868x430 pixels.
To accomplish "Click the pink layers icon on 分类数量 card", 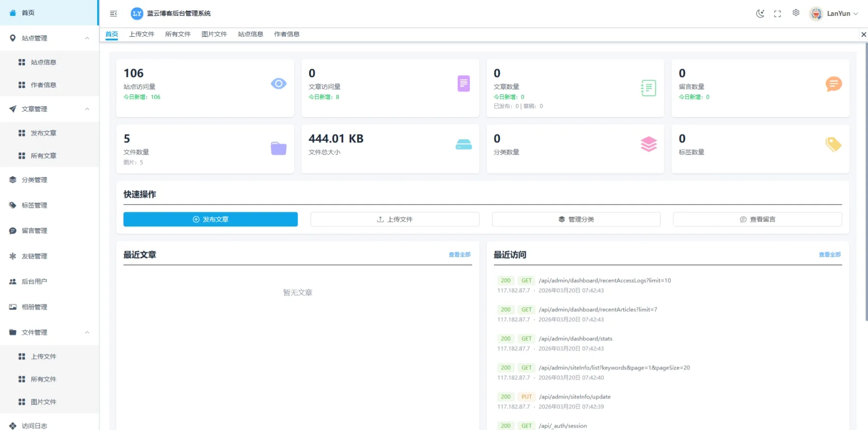I will point(648,144).
